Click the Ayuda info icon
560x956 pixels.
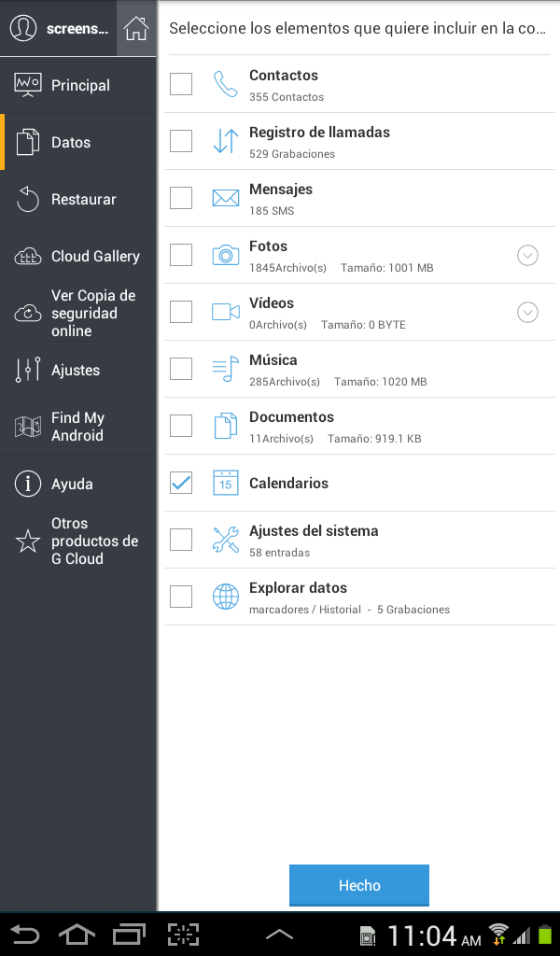(x=27, y=485)
